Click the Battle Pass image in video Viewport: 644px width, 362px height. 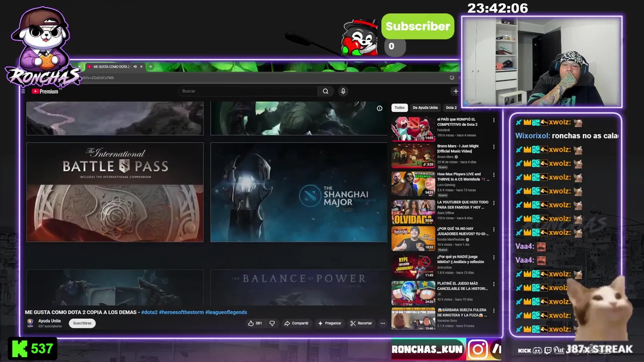pos(115,192)
